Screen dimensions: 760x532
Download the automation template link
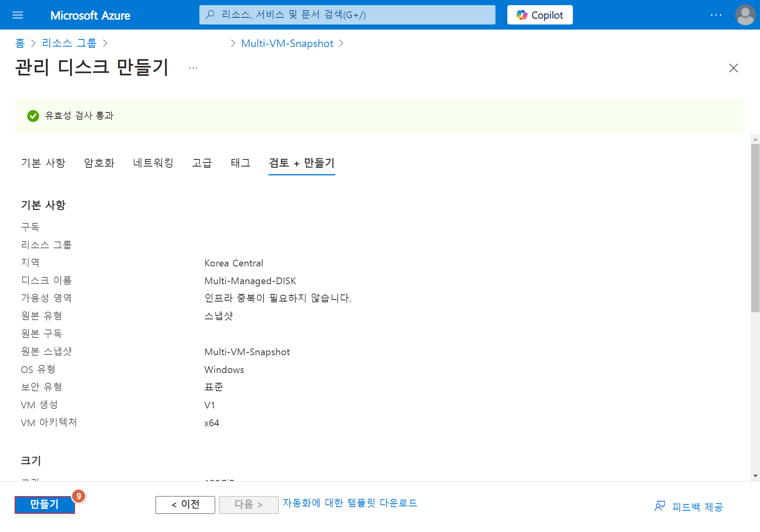tap(350, 503)
